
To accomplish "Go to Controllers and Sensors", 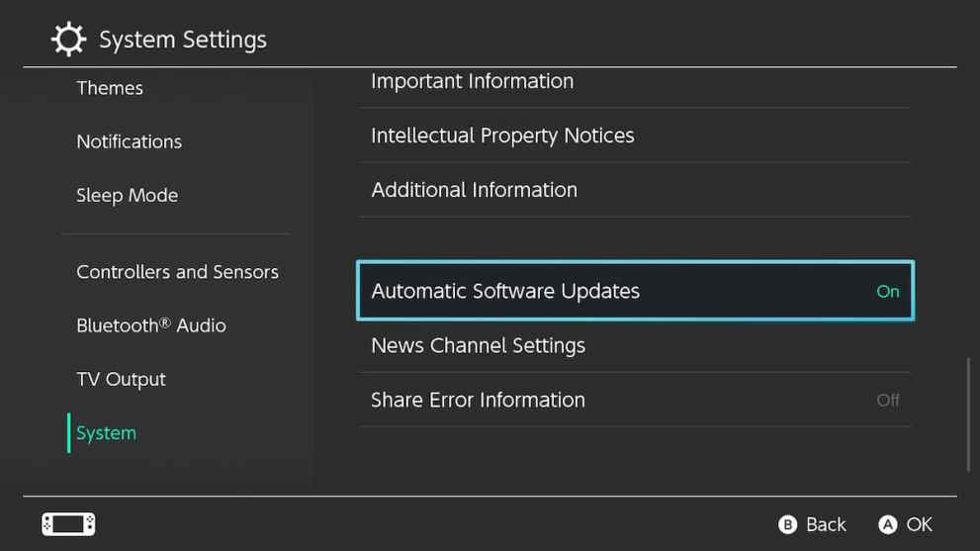I will (177, 272).
